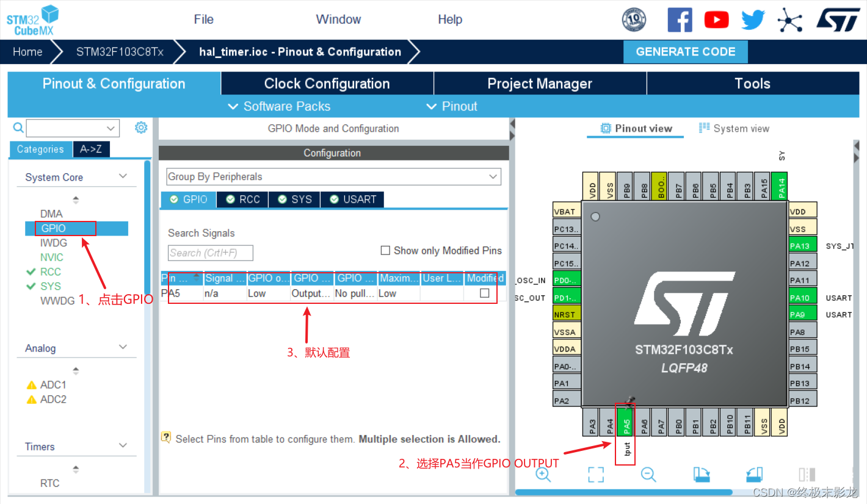Switch to Clock Configuration tab
Screen dimensions: 867x504
(x=327, y=84)
